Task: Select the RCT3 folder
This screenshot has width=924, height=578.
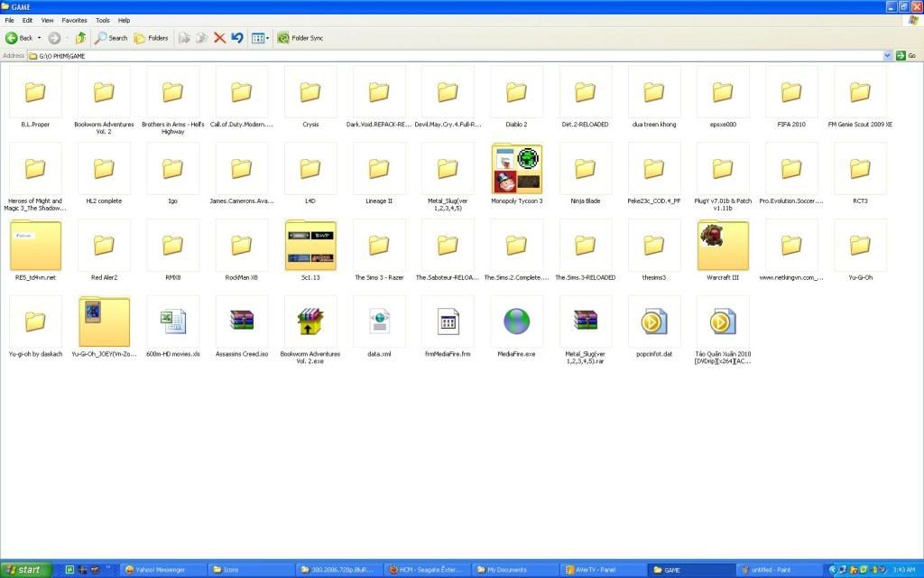Action: tap(860, 174)
